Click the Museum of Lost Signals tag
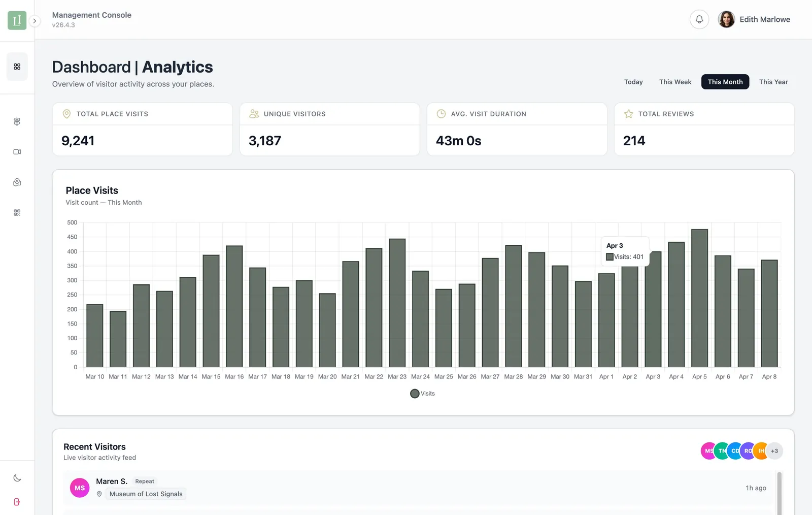Screen dimensions: 812x515 pyautogui.click(x=146, y=494)
